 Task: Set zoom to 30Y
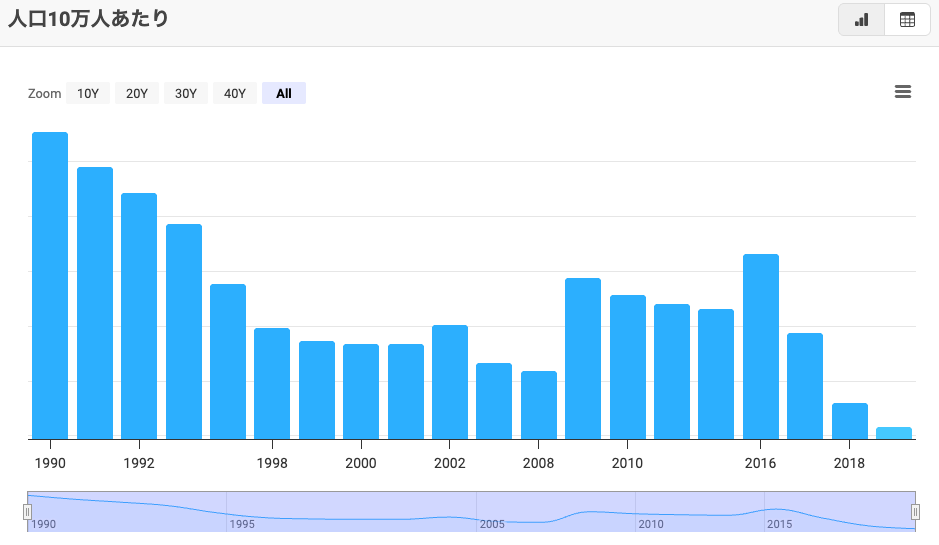(x=186, y=93)
